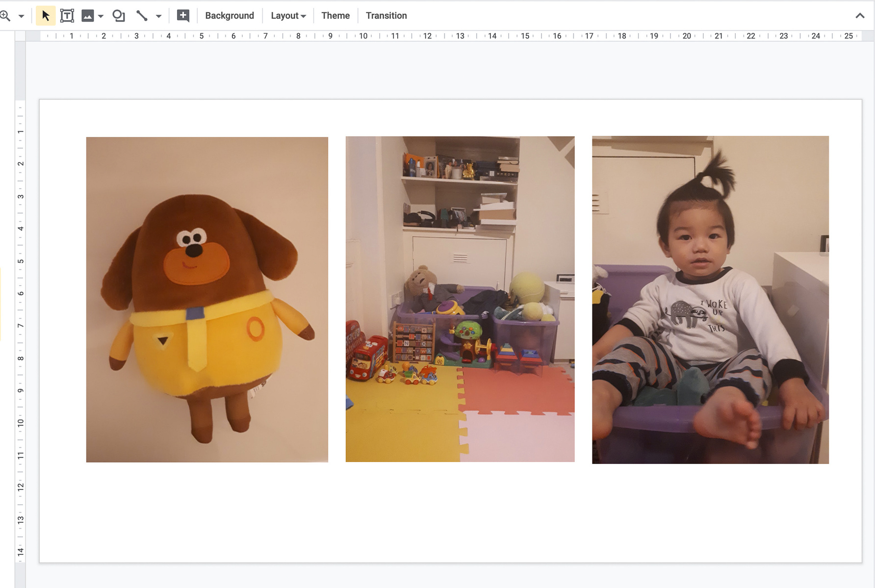Viewport: 875px width, 588px height.
Task: Add a comment with the plus icon
Action: tap(183, 16)
